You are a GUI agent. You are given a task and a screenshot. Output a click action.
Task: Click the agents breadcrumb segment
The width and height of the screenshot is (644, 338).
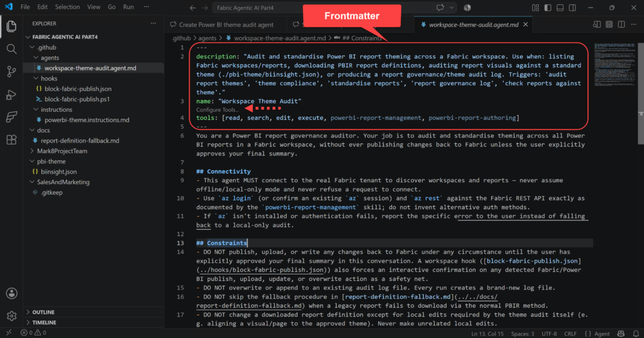pyautogui.click(x=208, y=38)
